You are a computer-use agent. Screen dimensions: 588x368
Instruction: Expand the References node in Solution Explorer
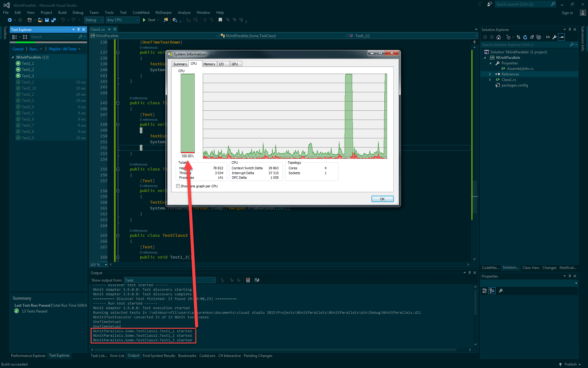[x=490, y=74]
